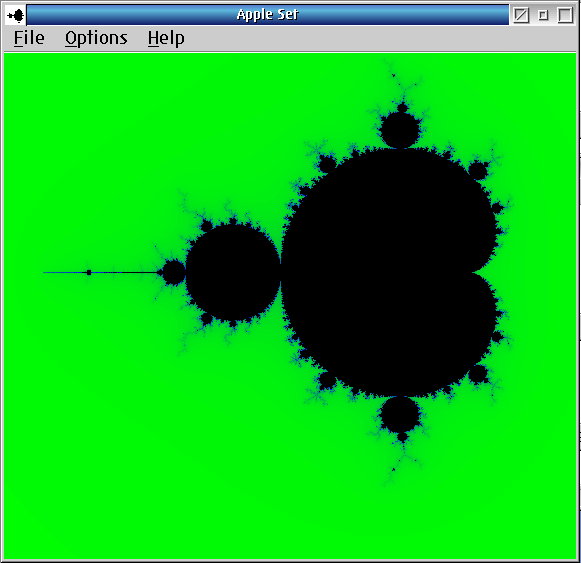
Task: Click the small-square title bar button
Action: click(x=543, y=15)
